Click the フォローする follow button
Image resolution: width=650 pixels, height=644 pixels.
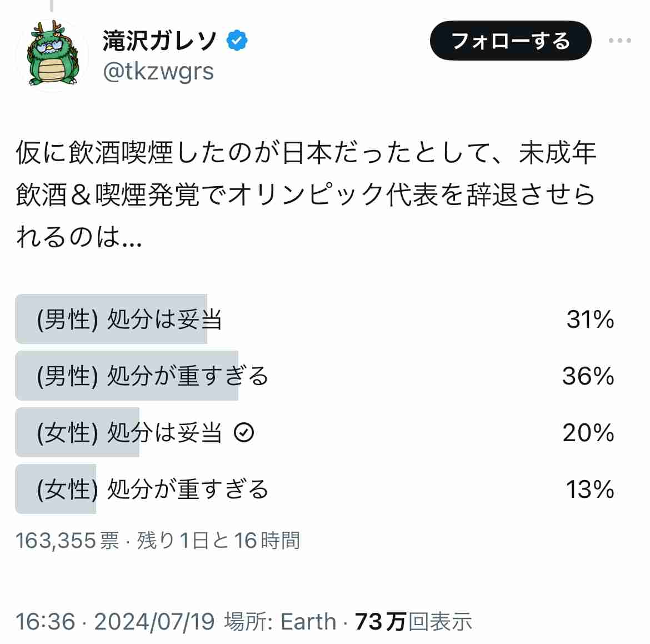click(x=511, y=41)
